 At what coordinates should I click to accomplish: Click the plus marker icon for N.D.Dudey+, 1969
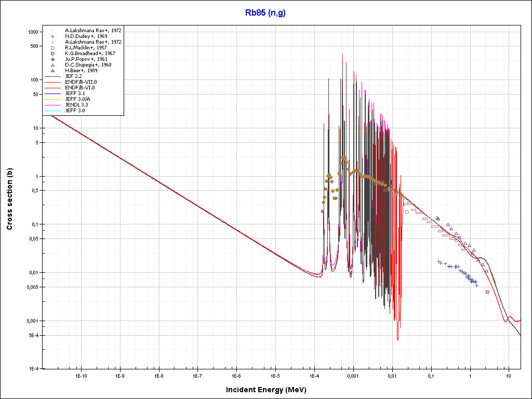tap(53, 36)
